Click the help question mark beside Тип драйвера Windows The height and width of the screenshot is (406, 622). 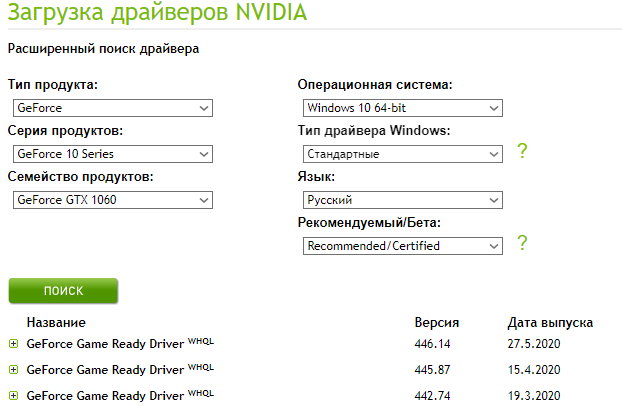coord(522,151)
